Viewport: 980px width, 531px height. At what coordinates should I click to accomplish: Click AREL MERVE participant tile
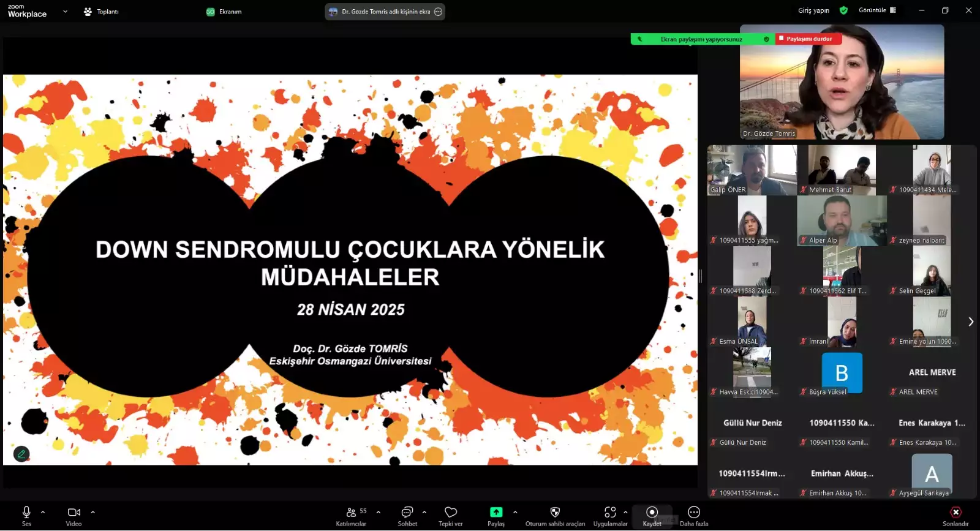coord(932,372)
